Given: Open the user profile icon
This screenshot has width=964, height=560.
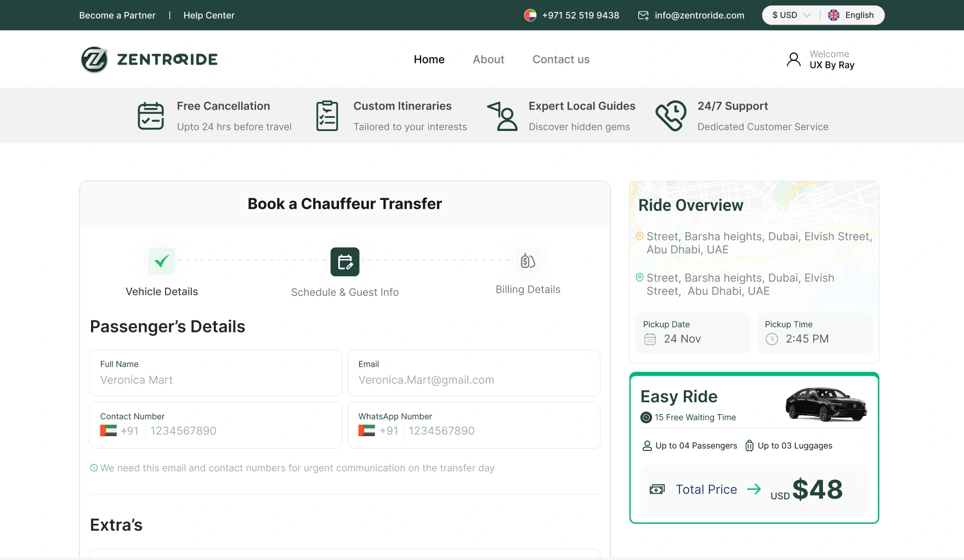Looking at the screenshot, I should tap(793, 59).
